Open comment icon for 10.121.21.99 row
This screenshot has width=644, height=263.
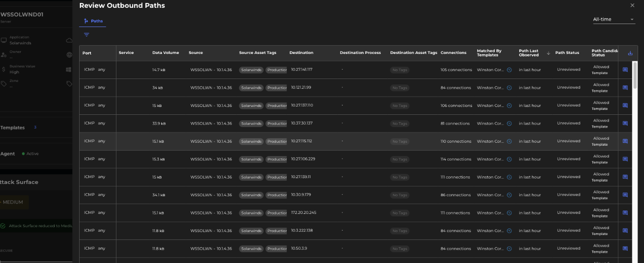point(625,88)
